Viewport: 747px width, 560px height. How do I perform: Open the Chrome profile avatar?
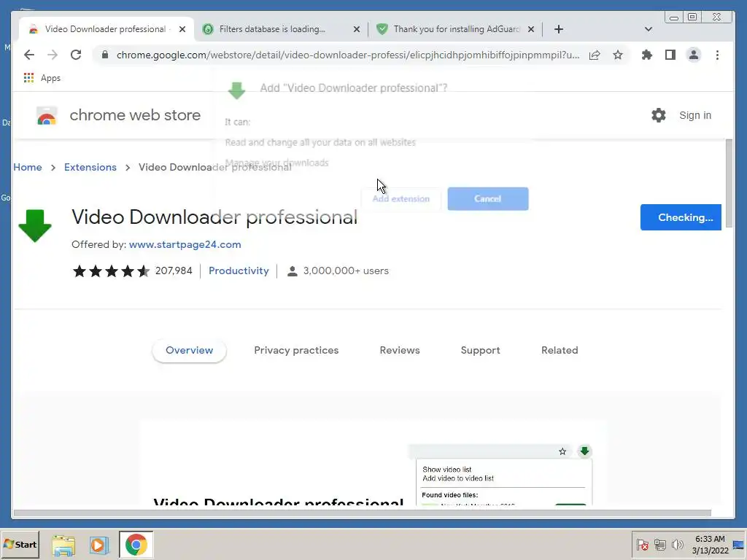tap(694, 55)
